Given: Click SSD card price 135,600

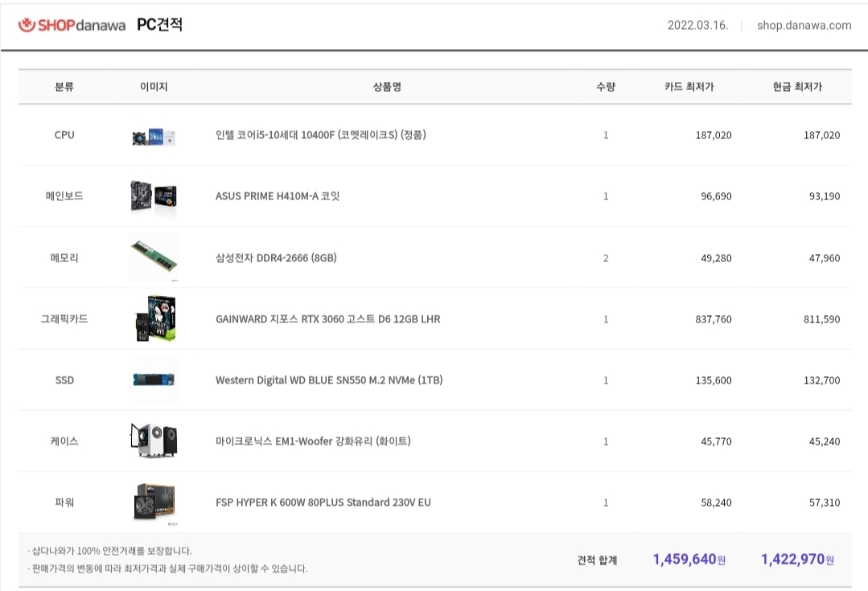Looking at the screenshot, I should [713, 380].
